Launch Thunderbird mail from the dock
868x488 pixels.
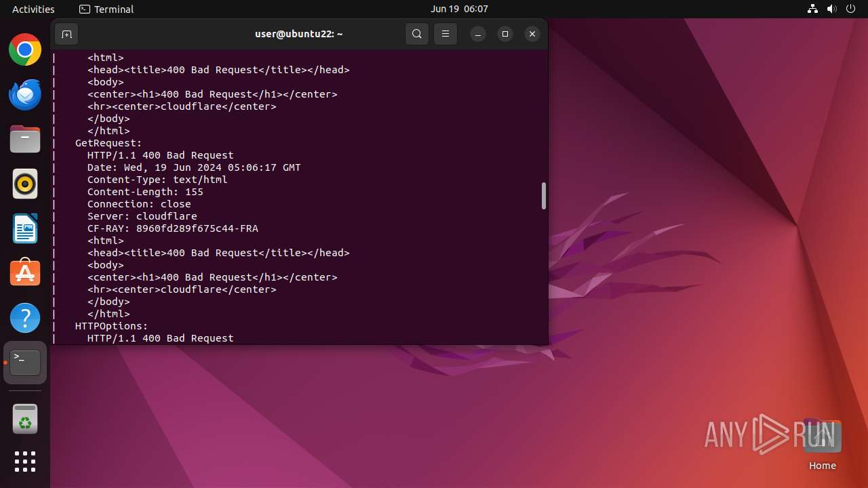point(25,94)
